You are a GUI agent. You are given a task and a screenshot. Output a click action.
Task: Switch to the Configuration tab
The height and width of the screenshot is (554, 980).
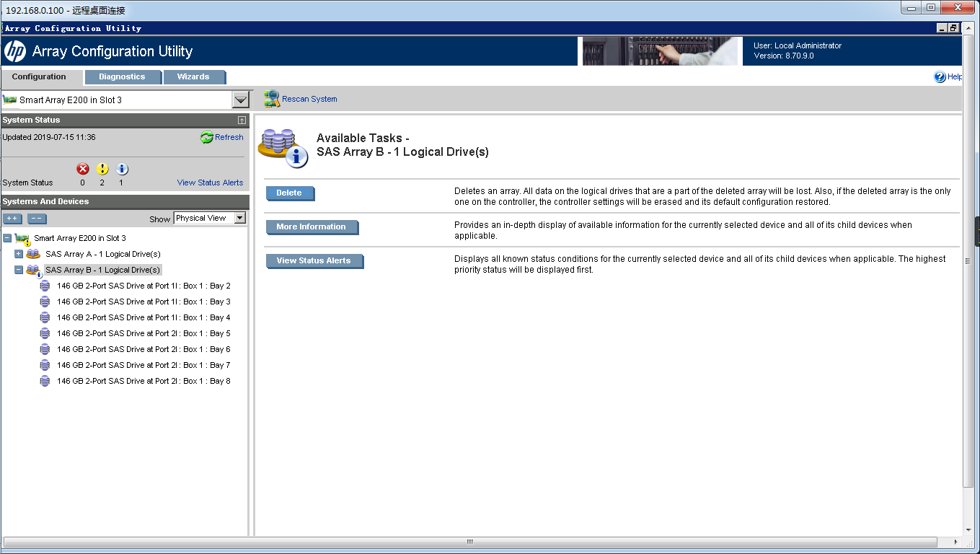coord(39,76)
